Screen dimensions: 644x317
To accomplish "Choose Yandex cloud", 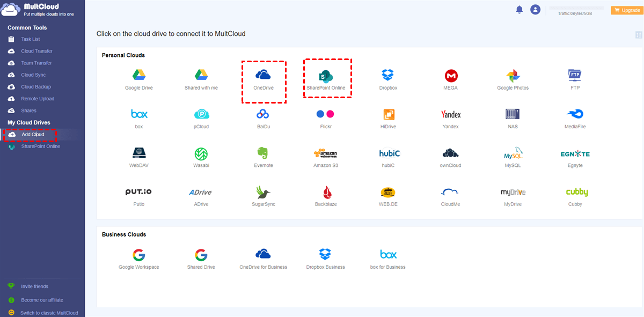I will pyautogui.click(x=451, y=119).
